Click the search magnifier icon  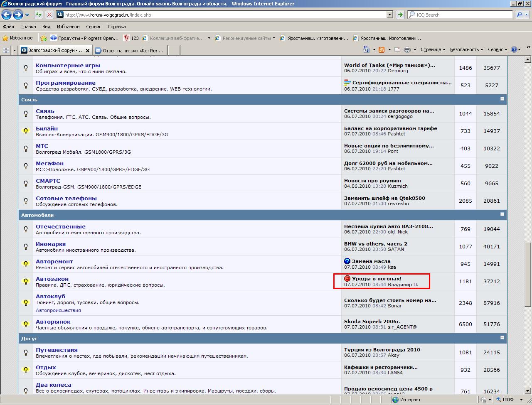(519, 15)
